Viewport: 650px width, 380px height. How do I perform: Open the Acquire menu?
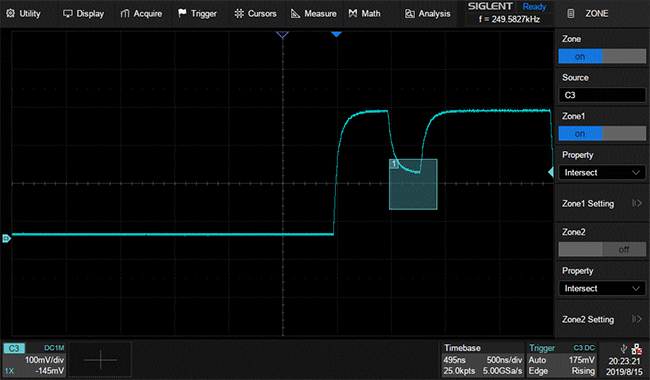coord(141,14)
